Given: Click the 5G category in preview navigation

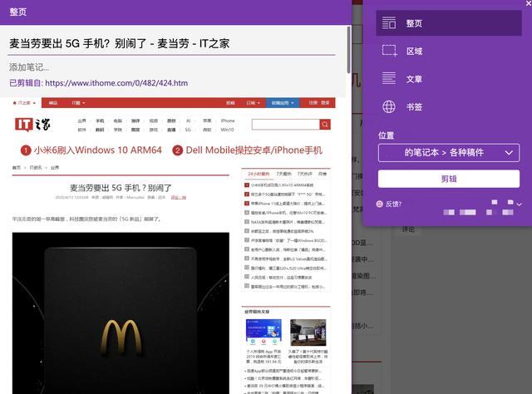Looking at the screenshot, I should coord(188,130).
